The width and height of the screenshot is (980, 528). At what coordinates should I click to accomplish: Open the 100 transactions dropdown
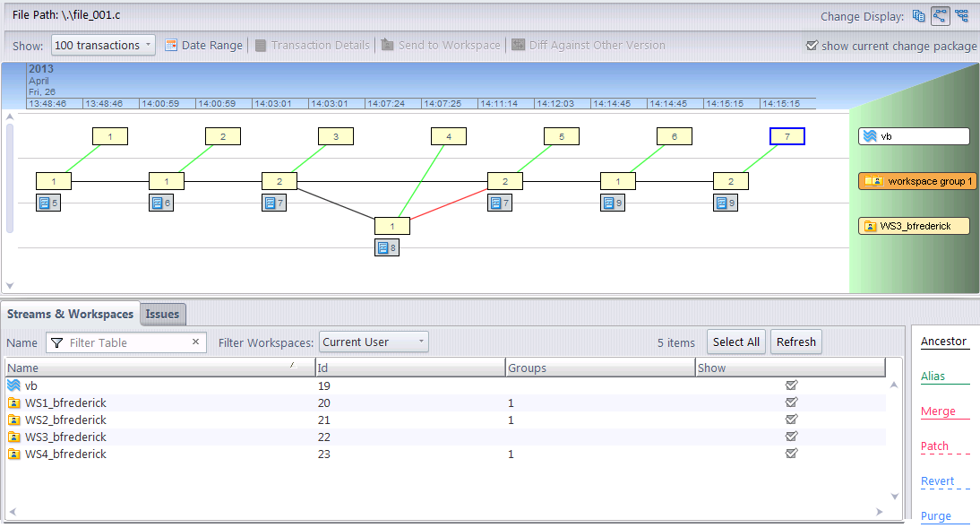[103, 45]
